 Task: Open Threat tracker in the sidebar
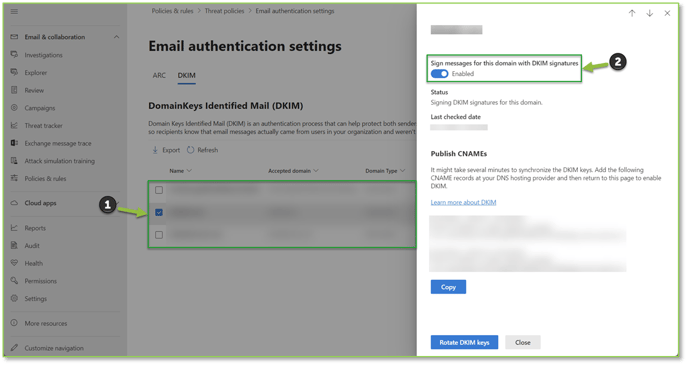pyautogui.click(x=43, y=125)
